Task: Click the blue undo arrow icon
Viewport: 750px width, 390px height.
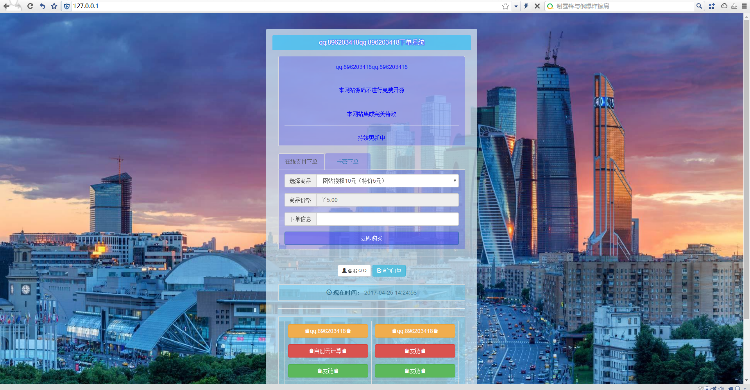Action: click(42, 6)
